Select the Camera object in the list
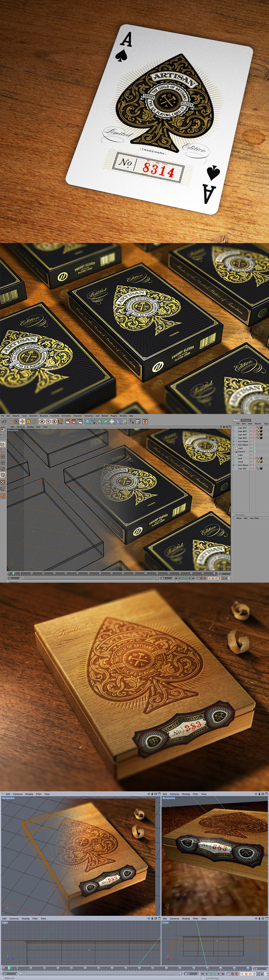 click(241, 452)
